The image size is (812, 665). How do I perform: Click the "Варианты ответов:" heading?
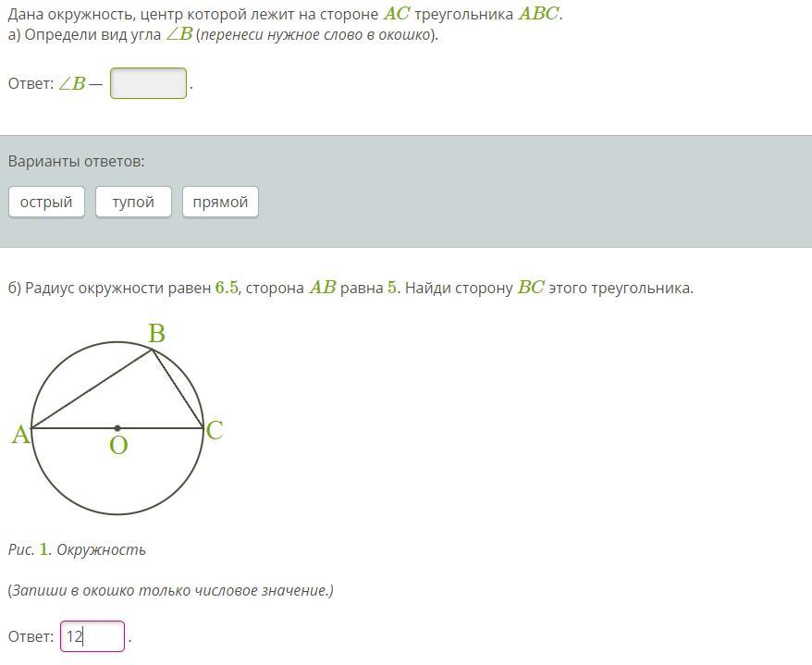point(76,162)
